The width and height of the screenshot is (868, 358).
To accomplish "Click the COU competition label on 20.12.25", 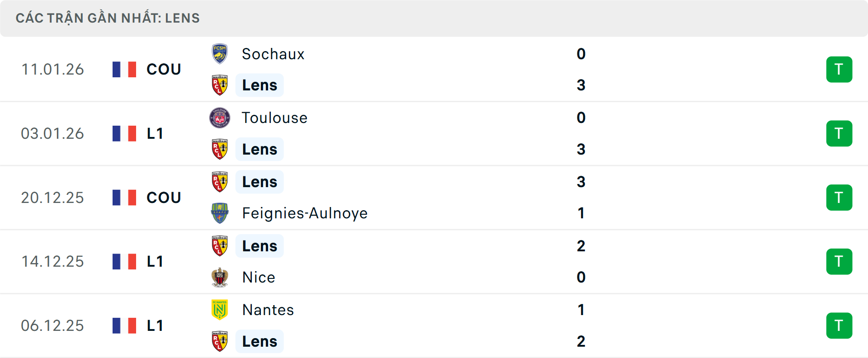I will click(x=164, y=198).
